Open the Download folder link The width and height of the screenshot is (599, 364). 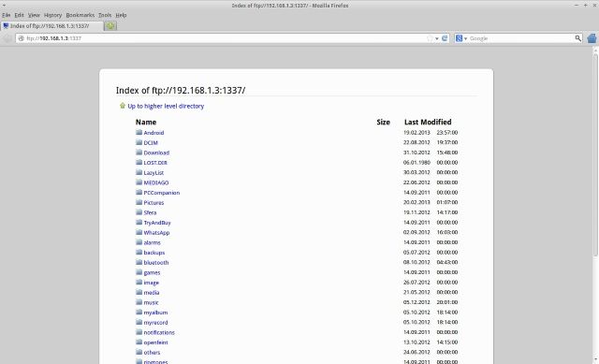tap(156, 153)
